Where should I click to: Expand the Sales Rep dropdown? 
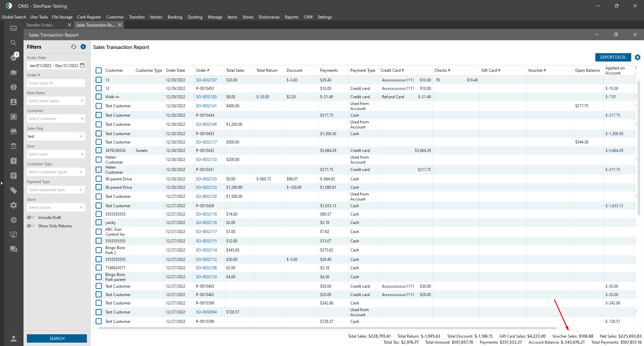point(81,136)
